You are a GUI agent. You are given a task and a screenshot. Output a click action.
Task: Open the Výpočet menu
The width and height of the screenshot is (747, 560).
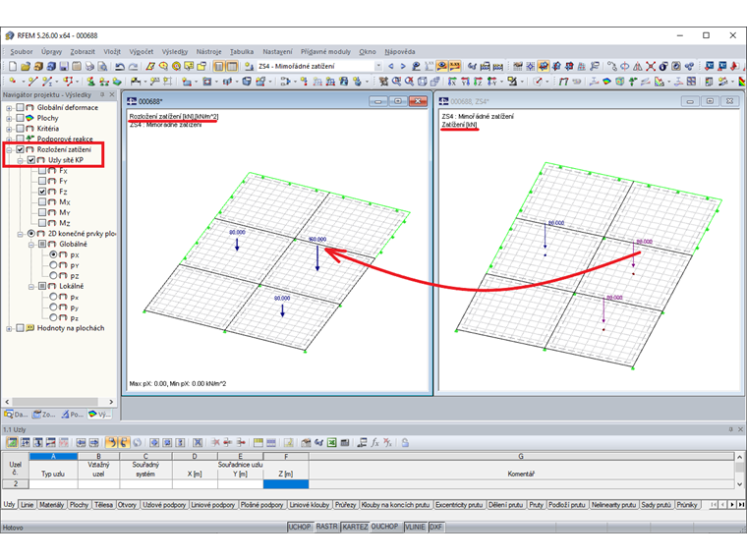(x=141, y=51)
